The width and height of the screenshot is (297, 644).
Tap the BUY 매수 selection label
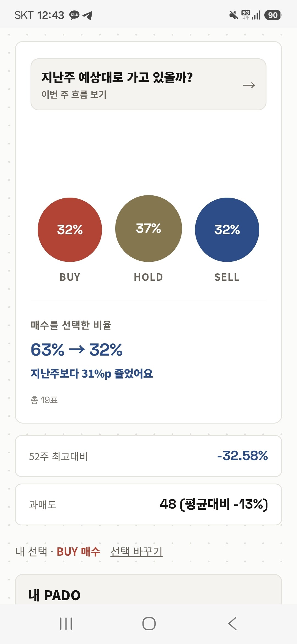coord(78,552)
